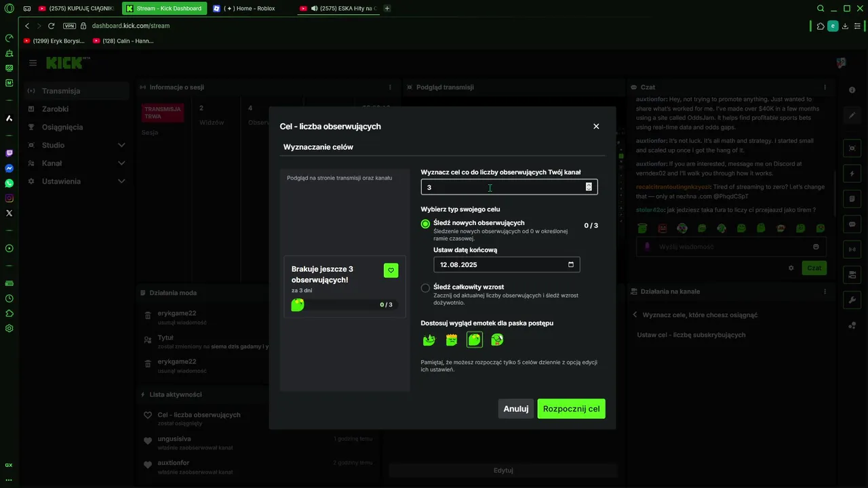The width and height of the screenshot is (868, 488).
Task: Click the document icon in right toolbar
Action: click(852, 199)
